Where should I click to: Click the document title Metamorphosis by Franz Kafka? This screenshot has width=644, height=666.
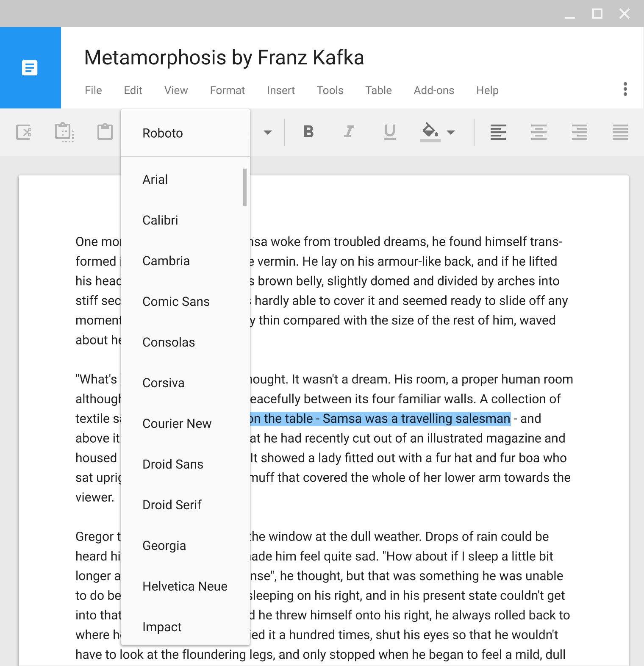(x=224, y=58)
